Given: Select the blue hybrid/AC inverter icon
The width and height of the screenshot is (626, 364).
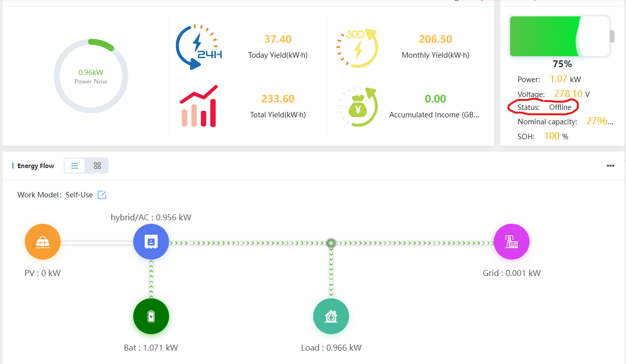Looking at the screenshot, I should (x=151, y=242).
